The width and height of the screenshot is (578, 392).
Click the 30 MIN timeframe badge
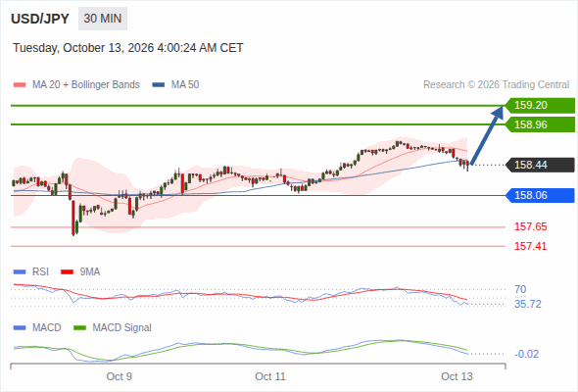(103, 19)
